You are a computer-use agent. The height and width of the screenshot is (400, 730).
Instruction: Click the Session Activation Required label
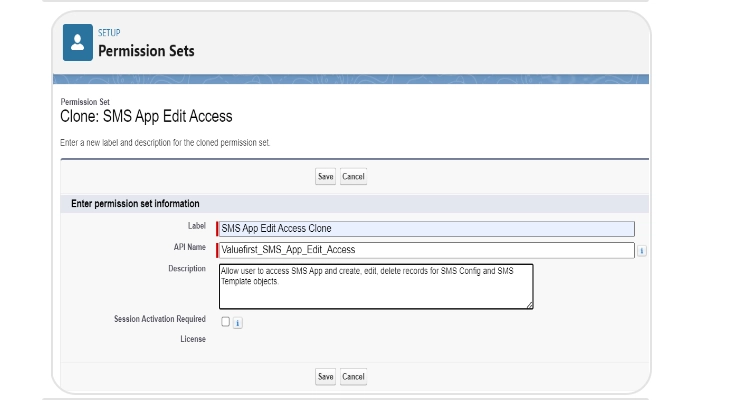[160, 319]
